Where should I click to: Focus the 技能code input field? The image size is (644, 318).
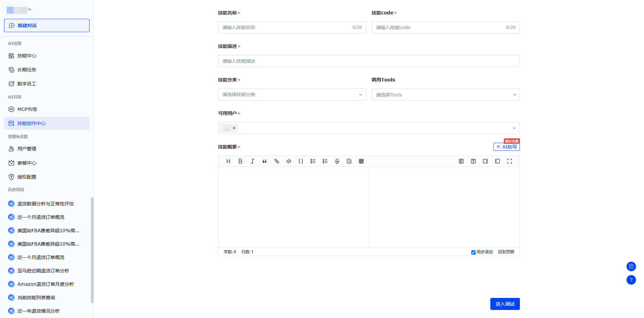[446, 27]
